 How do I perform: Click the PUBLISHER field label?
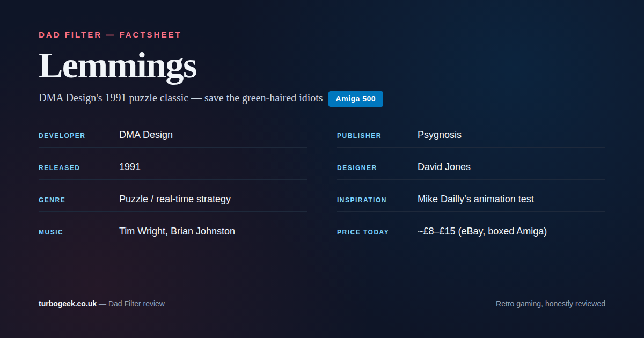point(359,136)
